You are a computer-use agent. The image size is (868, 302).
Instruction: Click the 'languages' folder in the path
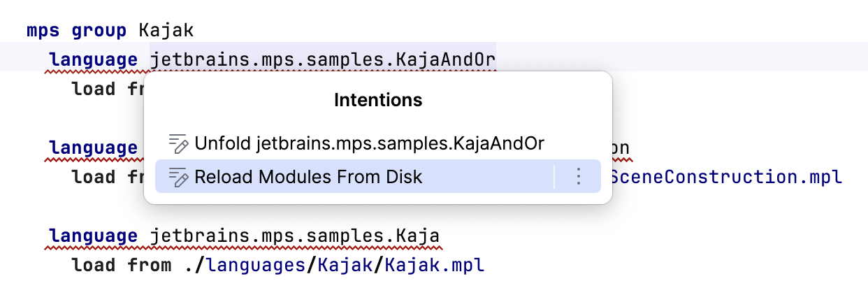pyautogui.click(x=259, y=266)
